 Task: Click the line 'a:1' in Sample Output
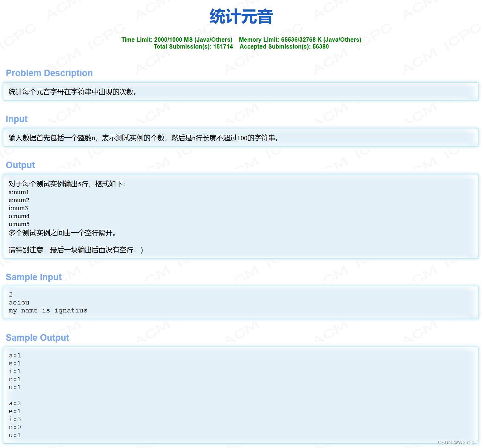coord(15,355)
